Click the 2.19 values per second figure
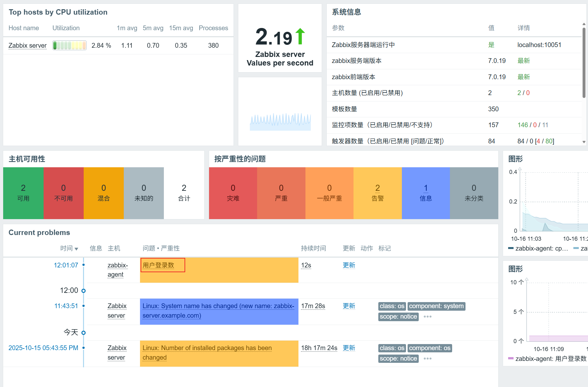588x387 pixels. pyautogui.click(x=274, y=37)
